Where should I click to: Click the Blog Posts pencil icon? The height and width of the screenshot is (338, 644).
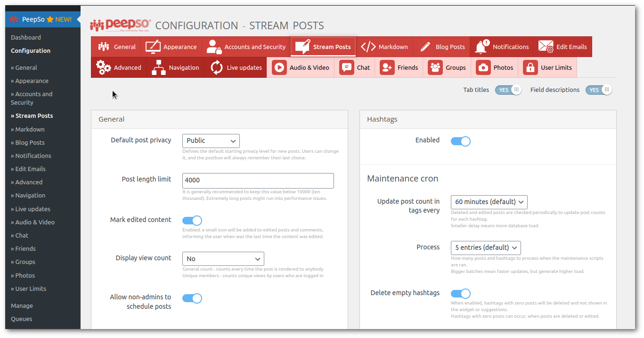[x=425, y=47]
